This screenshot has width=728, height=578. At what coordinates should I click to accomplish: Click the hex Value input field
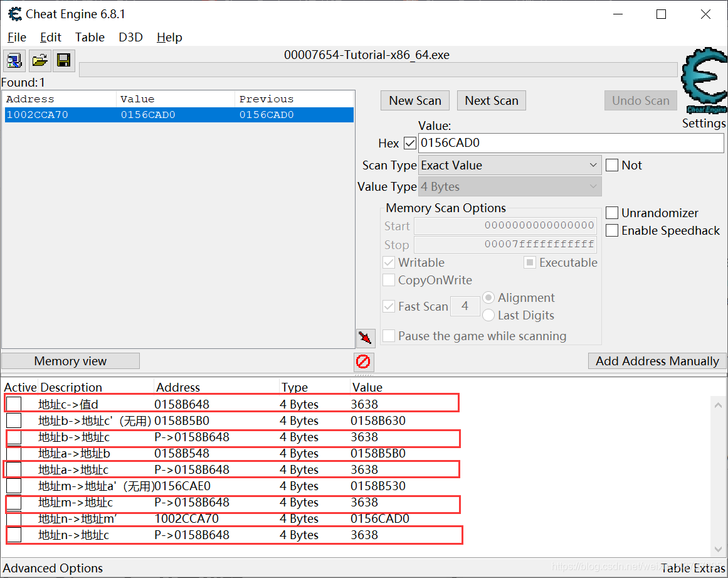pos(571,143)
